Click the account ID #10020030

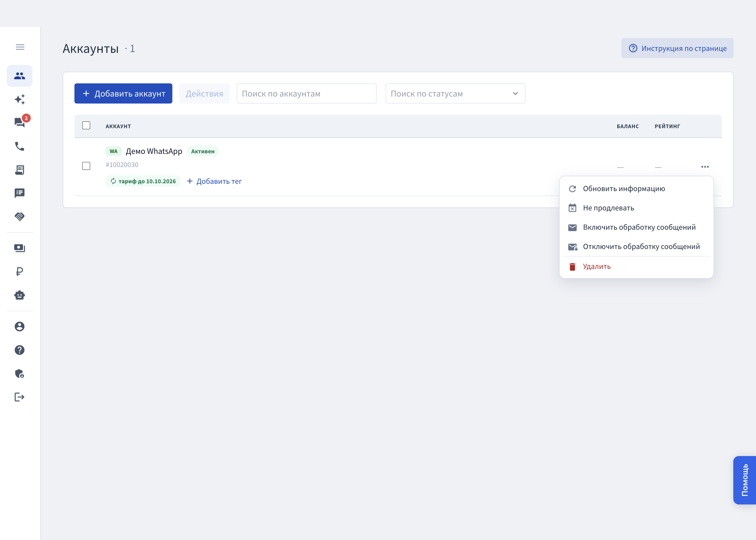point(122,165)
